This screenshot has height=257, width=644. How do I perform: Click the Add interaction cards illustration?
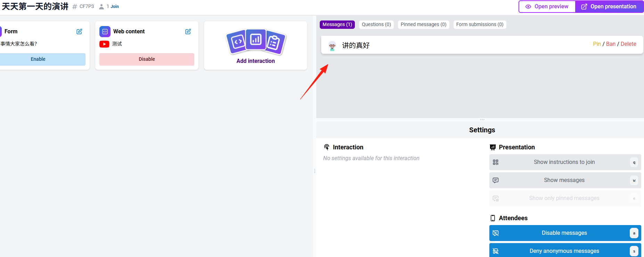pos(256,42)
